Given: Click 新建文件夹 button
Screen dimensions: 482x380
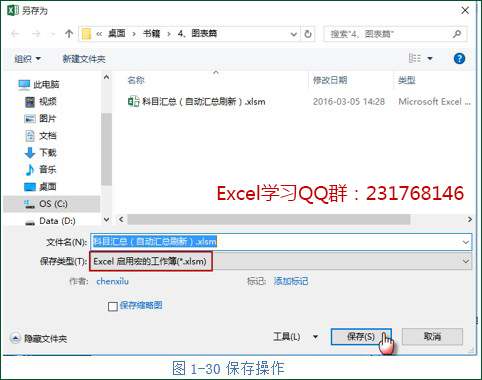Looking at the screenshot, I should click(84, 59).
